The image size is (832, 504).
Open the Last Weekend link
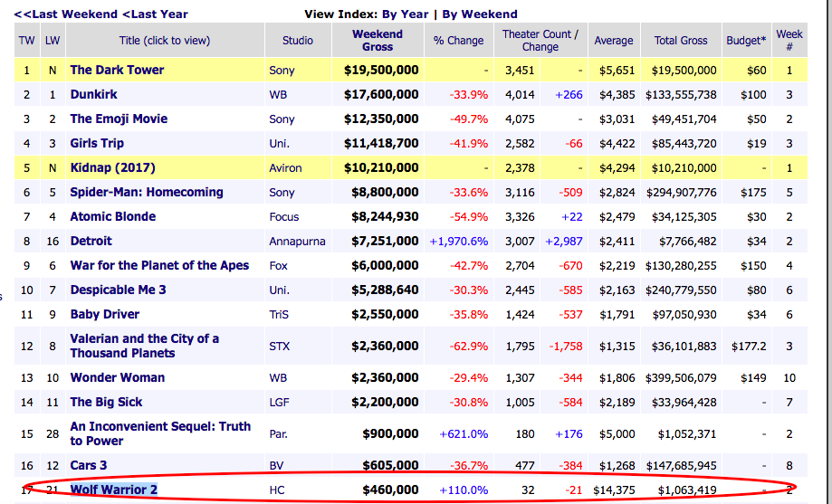(x=66, y=14)
